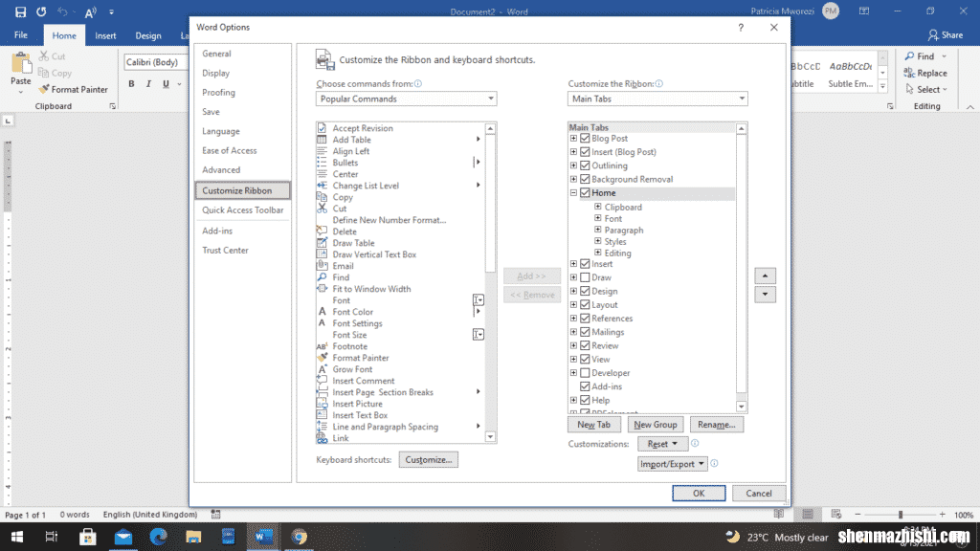980x551 pixels.
Task: Click Cancel in Word Options dialog
Action: 759,493
